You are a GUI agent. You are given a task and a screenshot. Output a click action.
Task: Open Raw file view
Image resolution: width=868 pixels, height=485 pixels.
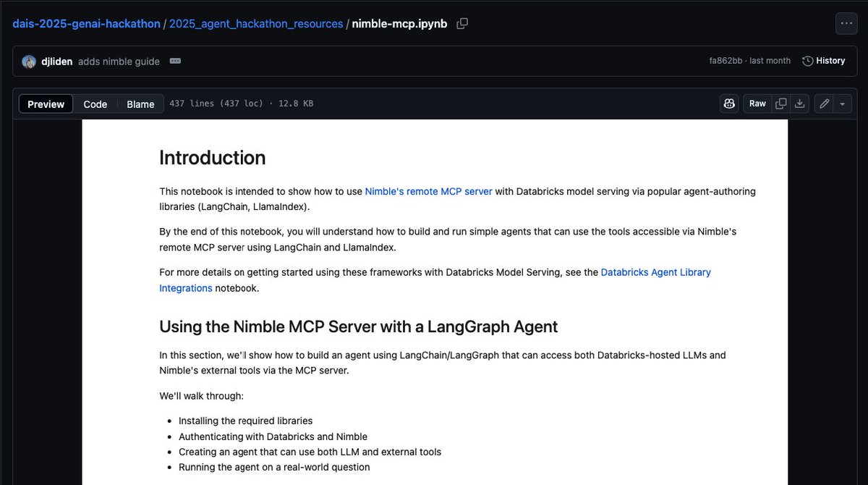pyautogui.click(x=757, y=104)
